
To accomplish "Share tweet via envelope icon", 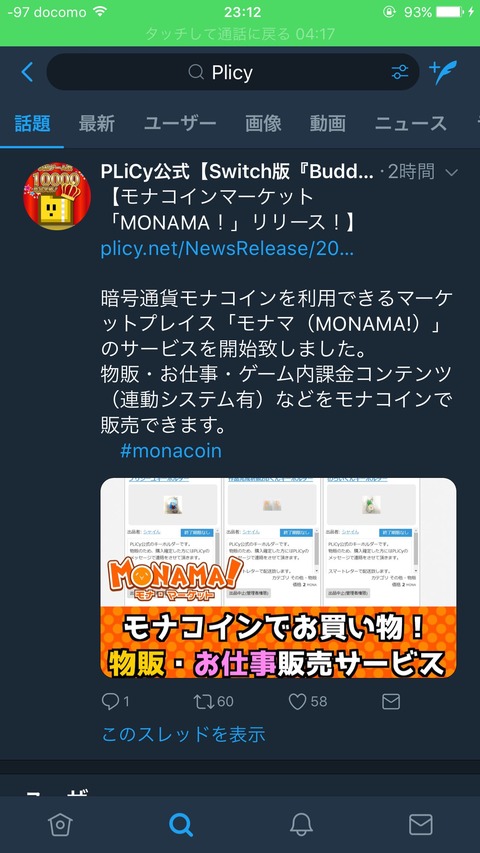I will [391, 701].
